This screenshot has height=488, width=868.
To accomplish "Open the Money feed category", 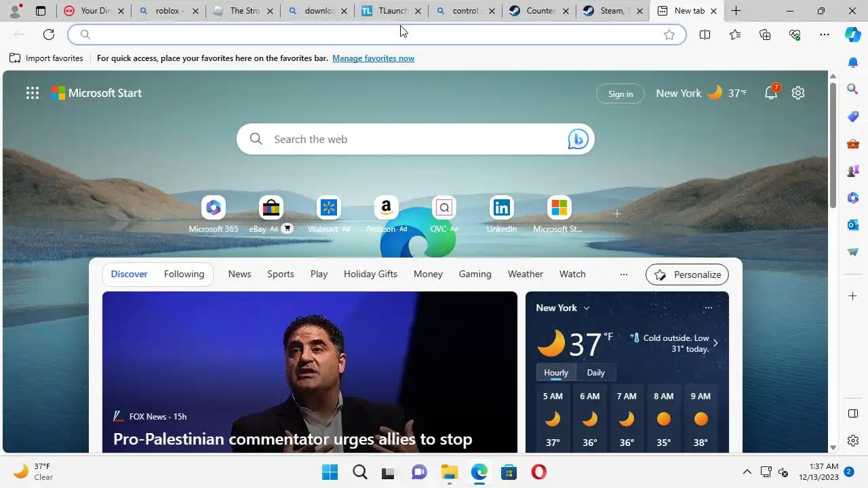I will click(428, 274).
